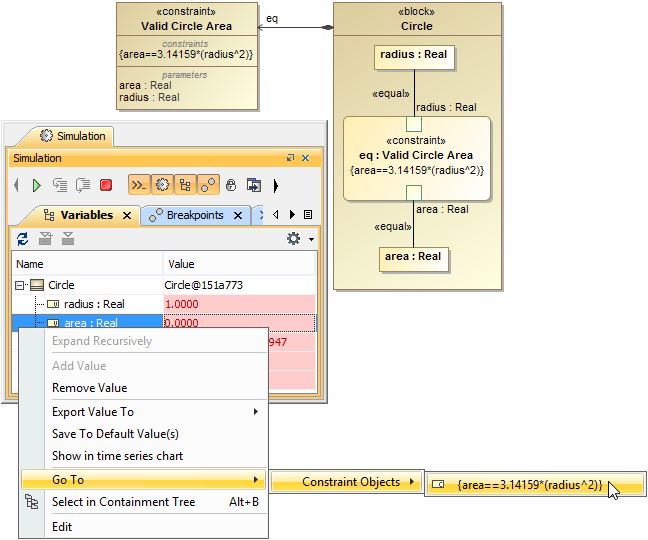Click Select in Containment Tree entry
This screenshot has width=648, height=540.
[x=123, y=502]
